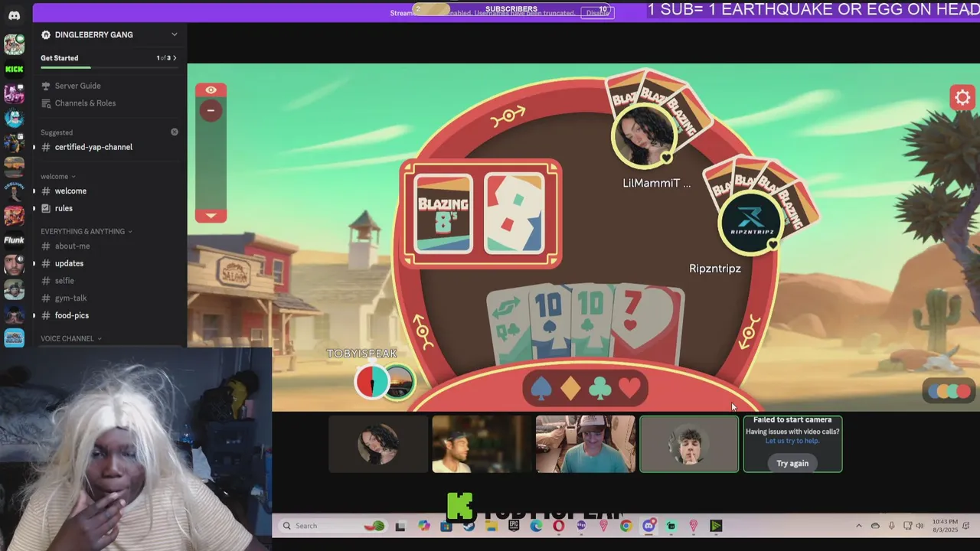Toggle the eye visibility button in game panel
Image resolution: width=980 pixels, height=551 pixels.
pos(211,90)
